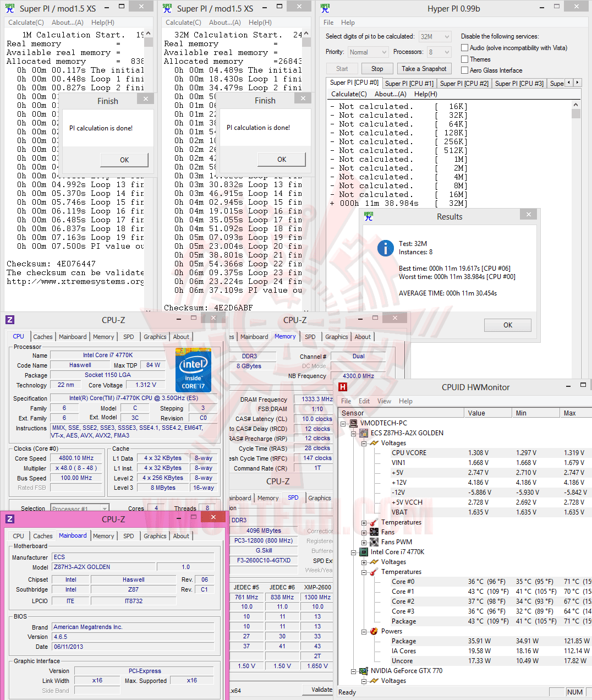Select the Super PI [CPU #1] tab
Viewport: 592px width, 700px height.
coord(409,84)
